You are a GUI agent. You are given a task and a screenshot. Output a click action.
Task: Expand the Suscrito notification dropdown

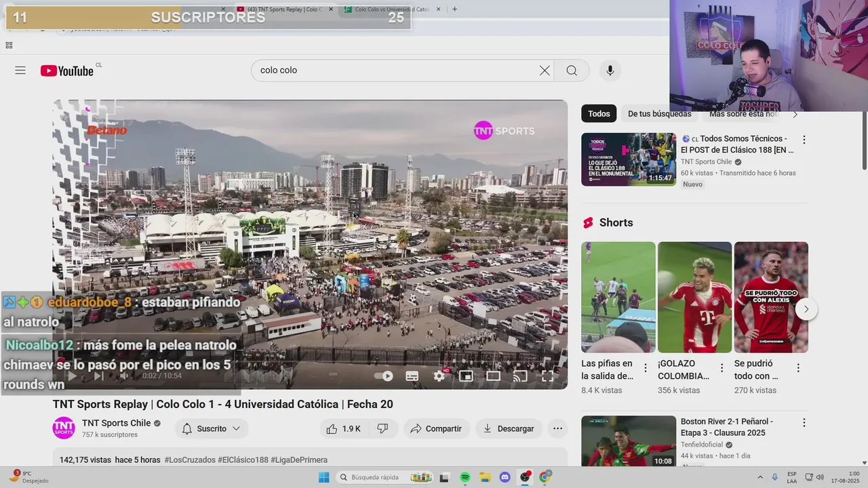[x=212, y=428]
